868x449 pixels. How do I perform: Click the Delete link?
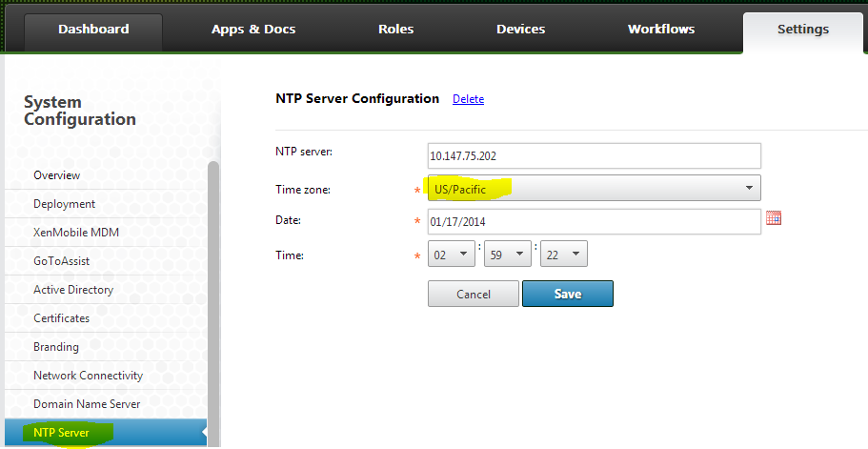coord(468,99)
